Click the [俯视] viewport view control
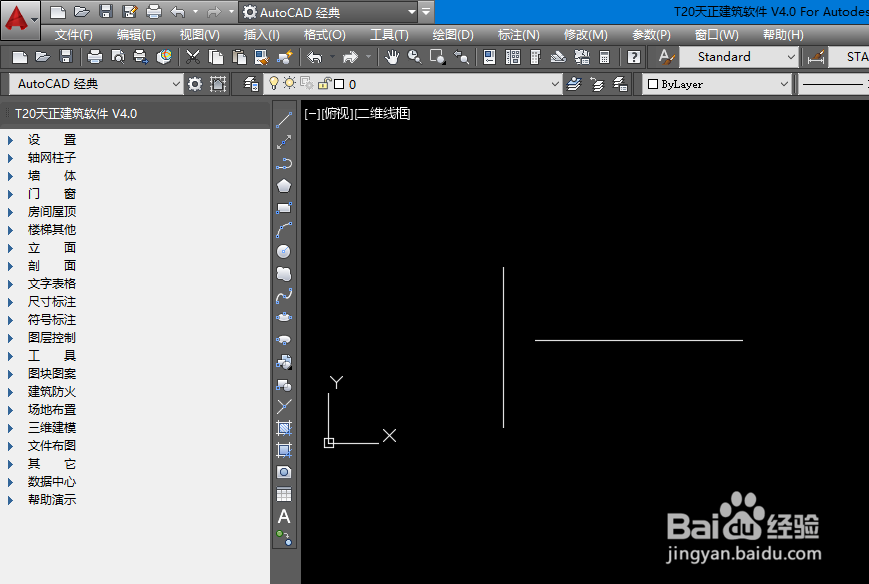The image size is (869, 584). [x=337, y=114]
